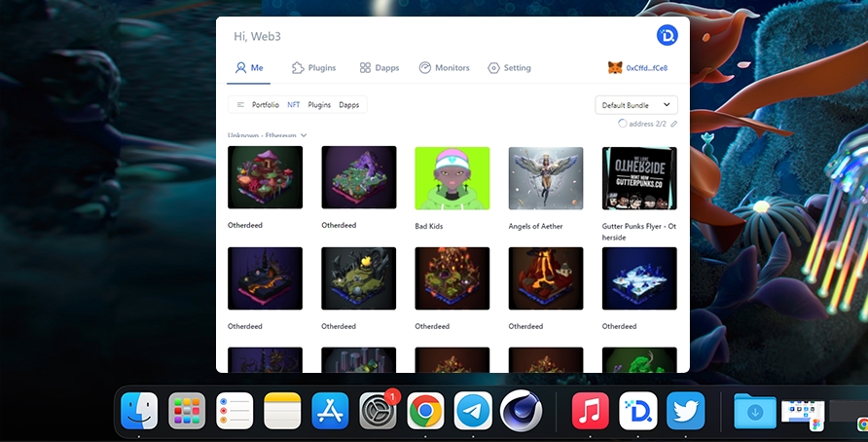Viewport: 868px width, 442px height.
Task: Select the Dapps sub-tab next to Plugins
Action: coord(348,105)
